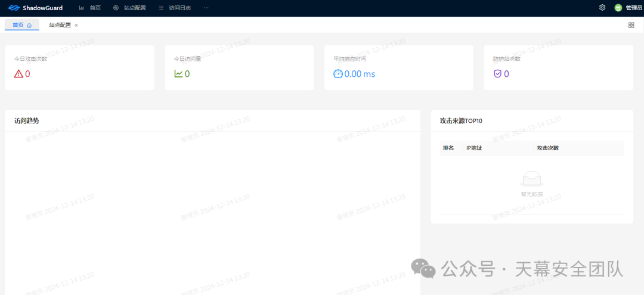644x295 pixels.
Task: Click the empty data inbox icon
Action: point(532,179)
